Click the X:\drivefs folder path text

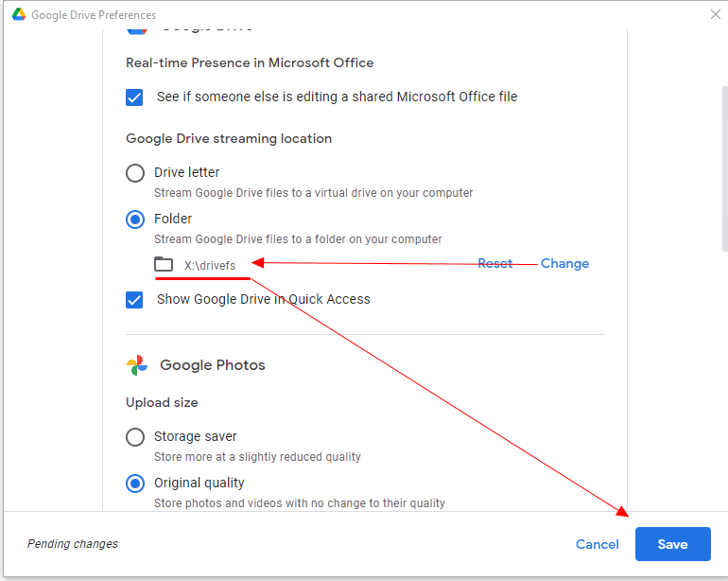coord(210,265)
